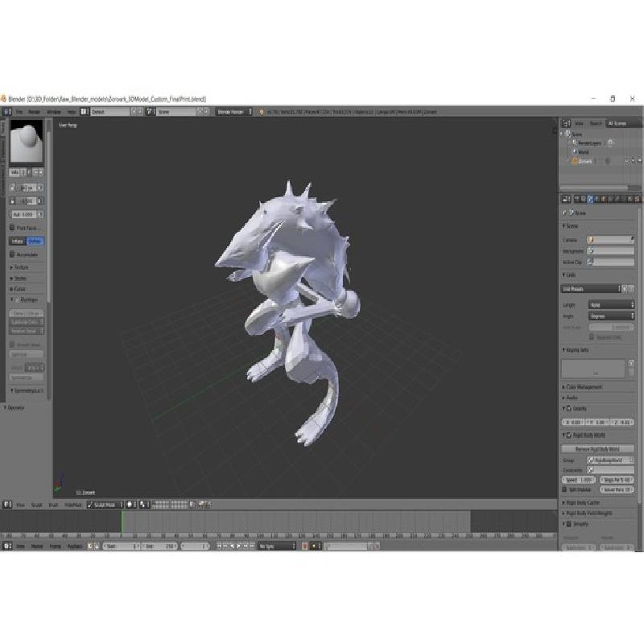Toggle the Accumulate checkbox

12,254
